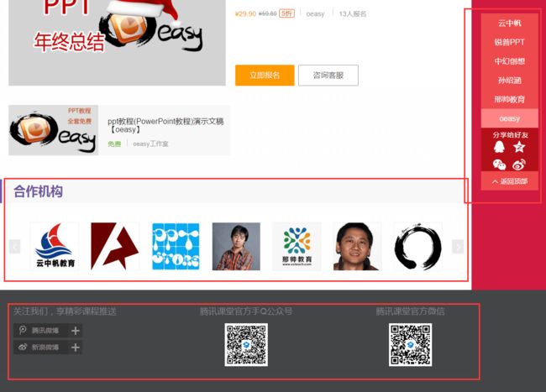Click the plus icon next to 新浪微博
The height and width of the screenshot is (392, 546).
click(76, 348)
